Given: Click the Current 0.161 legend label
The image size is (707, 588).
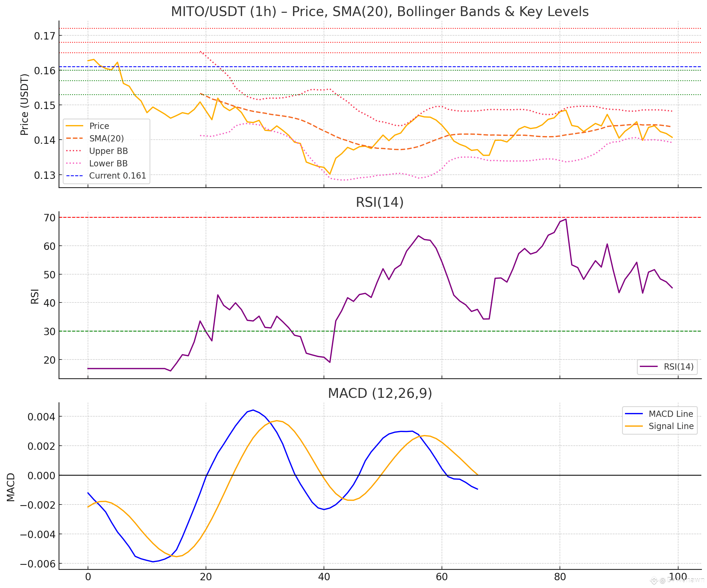Looking at the screenshot, I should pos(117,176).
